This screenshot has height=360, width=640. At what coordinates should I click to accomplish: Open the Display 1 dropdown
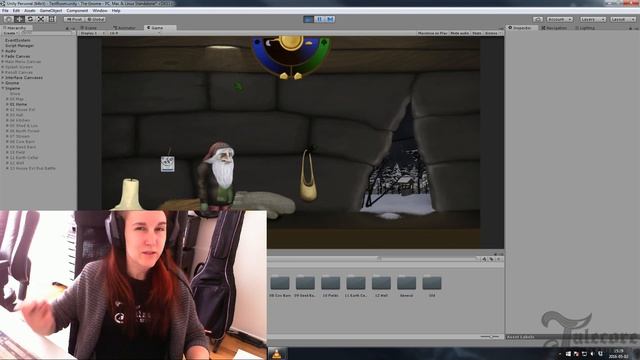pyautogui.click(x=92, y=33)
